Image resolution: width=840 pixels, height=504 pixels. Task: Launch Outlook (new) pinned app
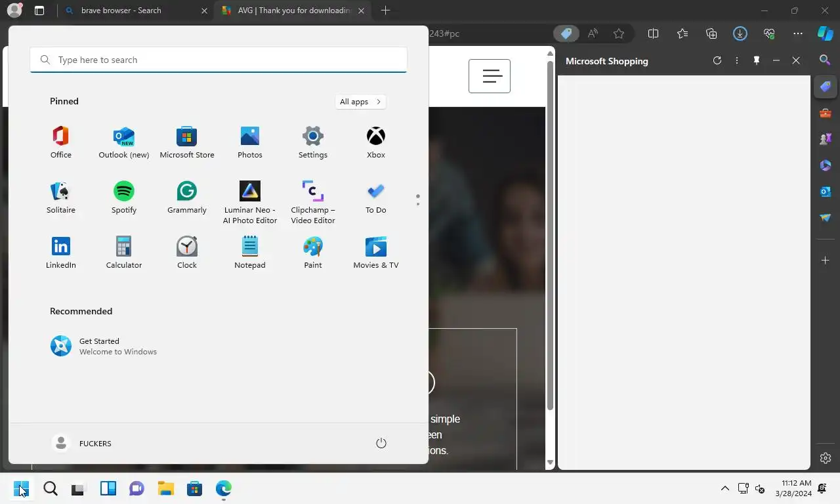(x=124, y=142)
